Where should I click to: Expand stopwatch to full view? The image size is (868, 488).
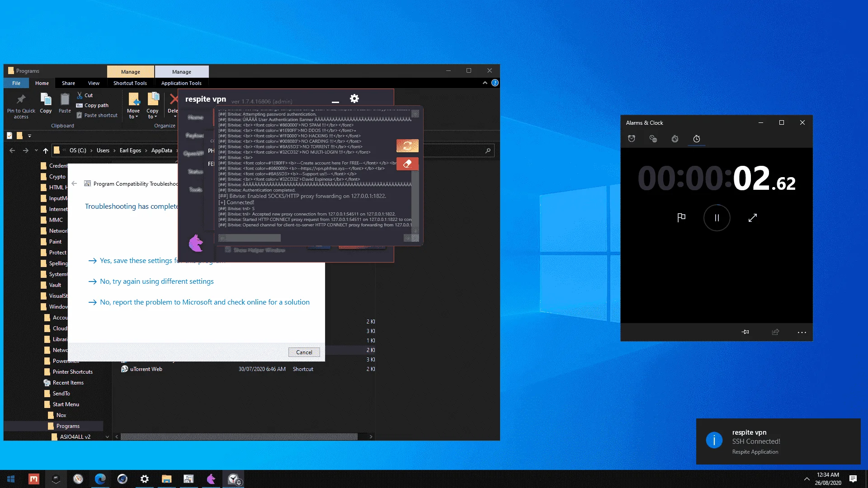click(753, 218)
